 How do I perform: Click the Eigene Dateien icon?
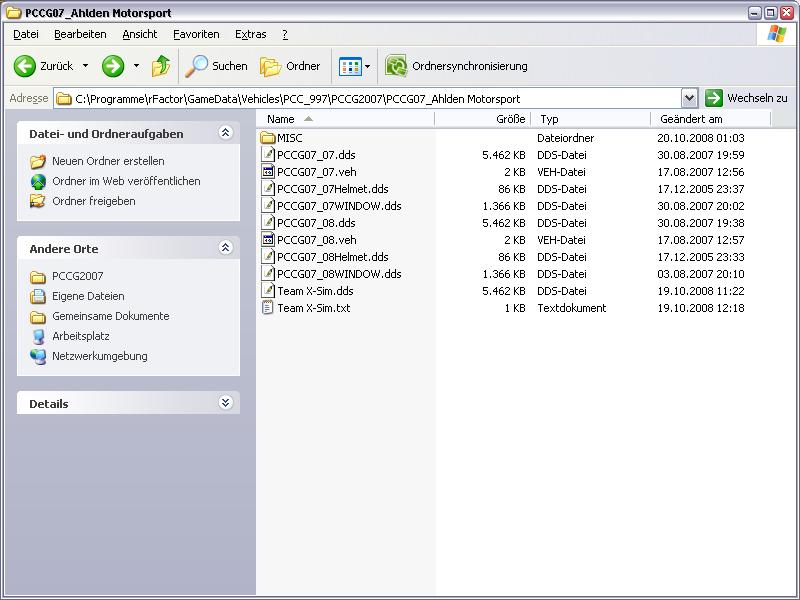[x=38, y=296]
